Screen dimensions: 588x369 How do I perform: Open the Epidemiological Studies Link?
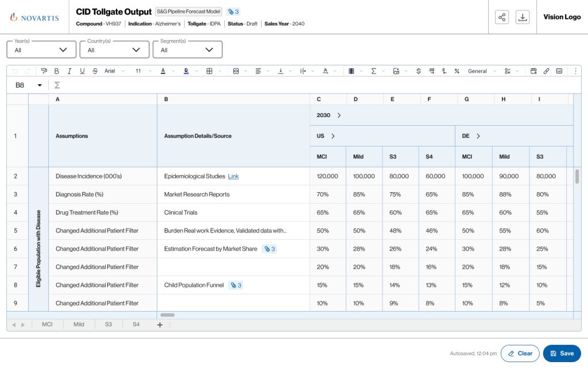[x=233, y=176]
